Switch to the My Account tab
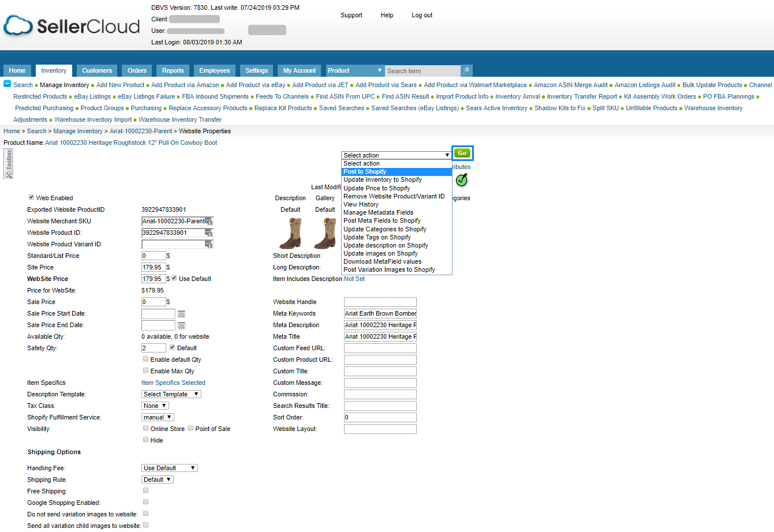774x532 pixels. (300, 70)
